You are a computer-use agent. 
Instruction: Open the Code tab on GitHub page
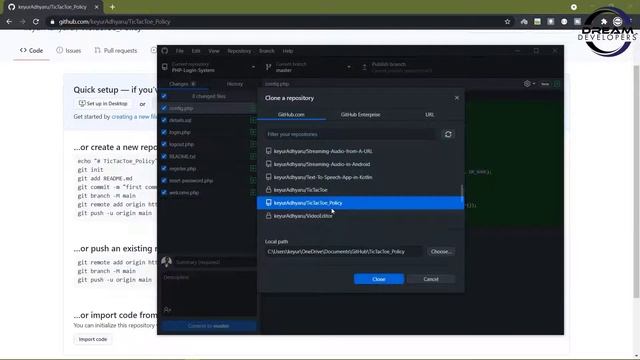pos(31,51)
